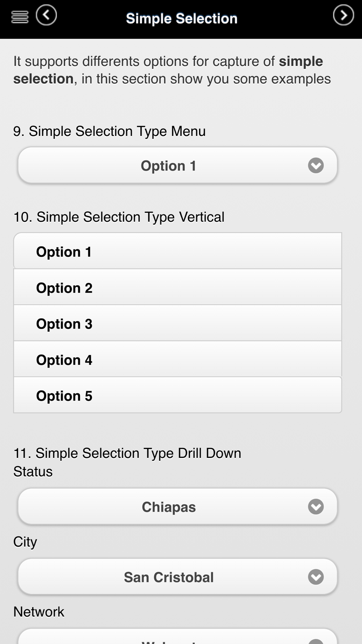Viewport: 362px width, 644px height.
Task: Select Option 3 in the vertical list
Action: (x=178, y=323)
